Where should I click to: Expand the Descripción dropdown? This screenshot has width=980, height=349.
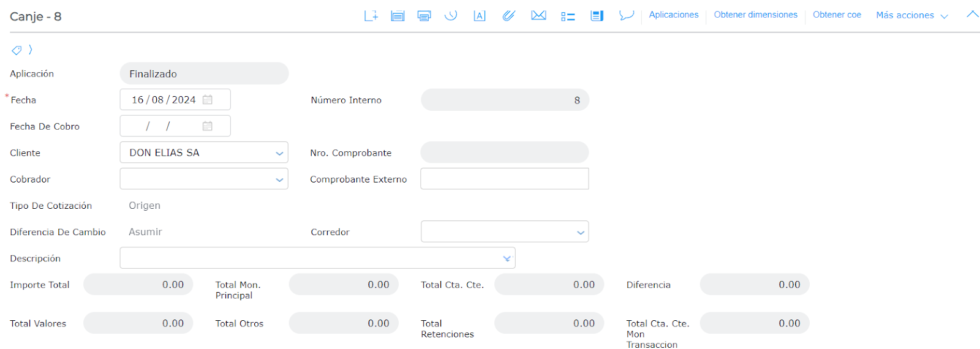click(x=507, y=258)
